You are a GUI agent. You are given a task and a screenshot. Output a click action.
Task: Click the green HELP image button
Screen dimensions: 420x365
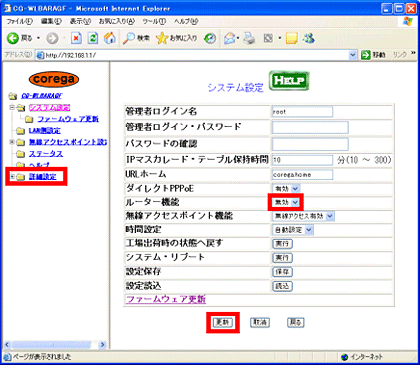(289, 81)
